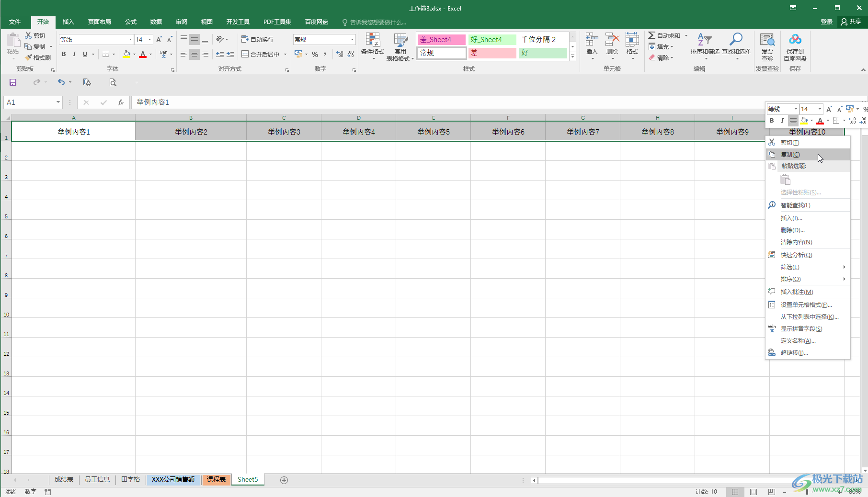Click the Login (登录) button
Image resolution: width=868 pixels, height=497 pixels.
coord(826,22)
